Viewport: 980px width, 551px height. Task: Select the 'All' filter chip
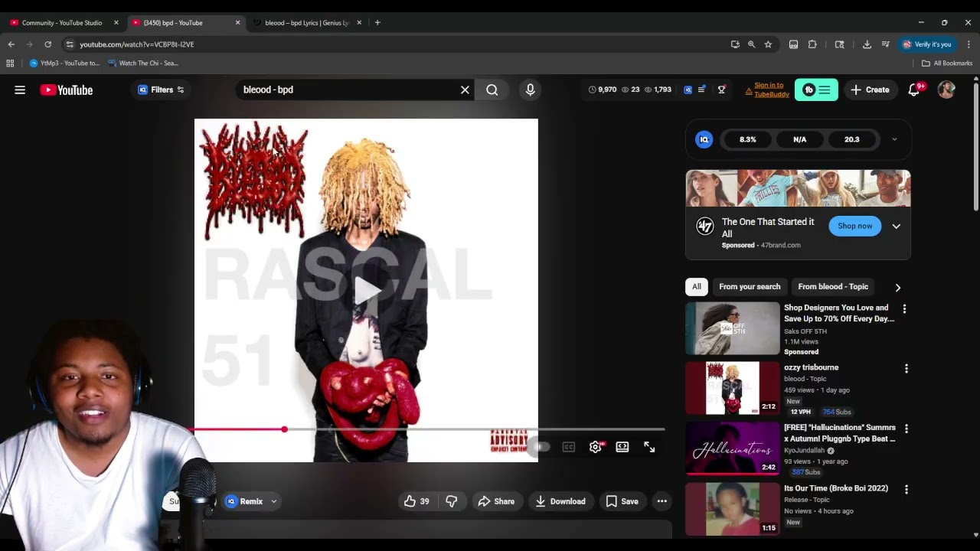pyautogui.click(x=697, y=287)
